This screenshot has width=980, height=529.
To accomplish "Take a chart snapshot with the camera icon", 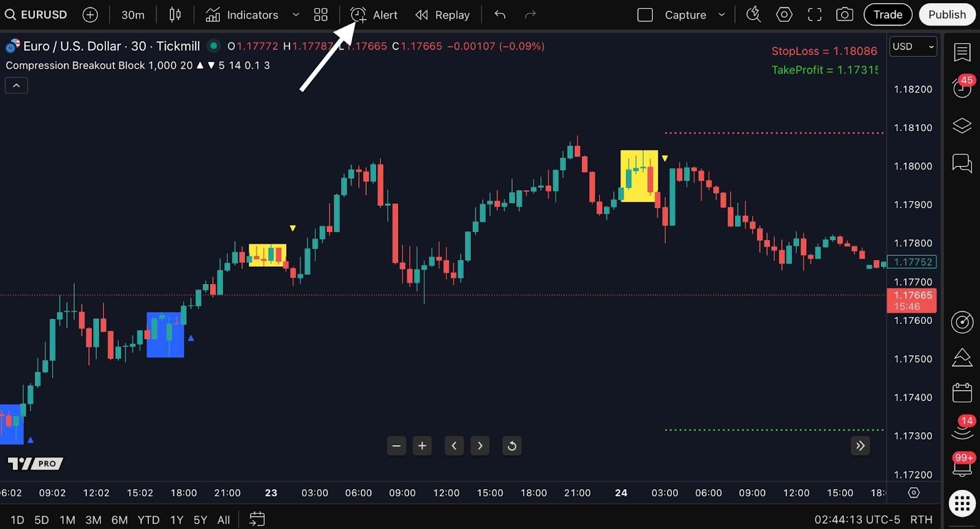I will click(x=845, y=15).
